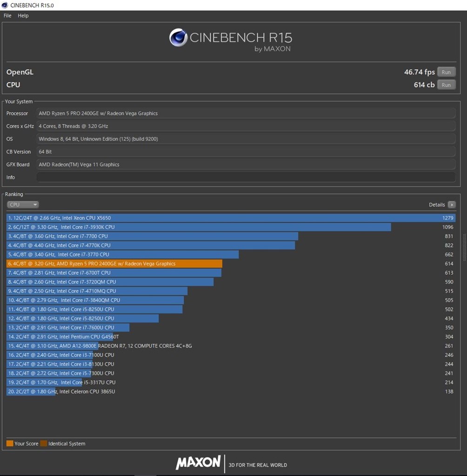The image size is (467, 476).
Task: Run the OpenGL benchmark
Action: click(x=446, y=72)
